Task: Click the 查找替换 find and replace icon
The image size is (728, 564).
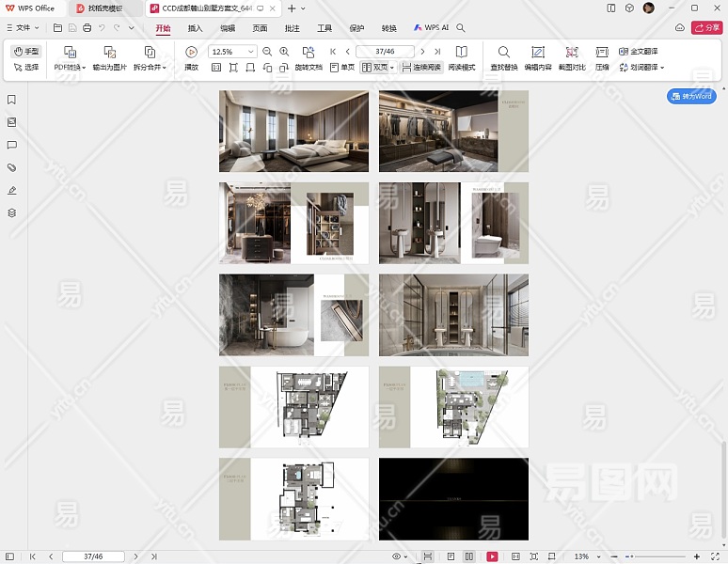Action: pos(503,53)
